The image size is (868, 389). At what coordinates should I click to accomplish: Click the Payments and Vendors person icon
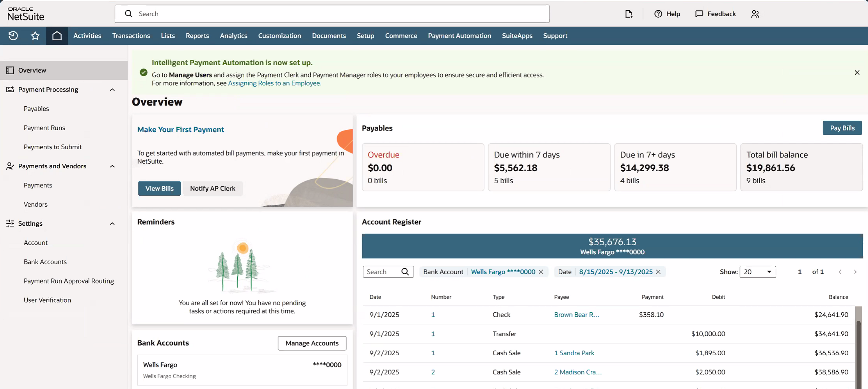tap(10, 166)
